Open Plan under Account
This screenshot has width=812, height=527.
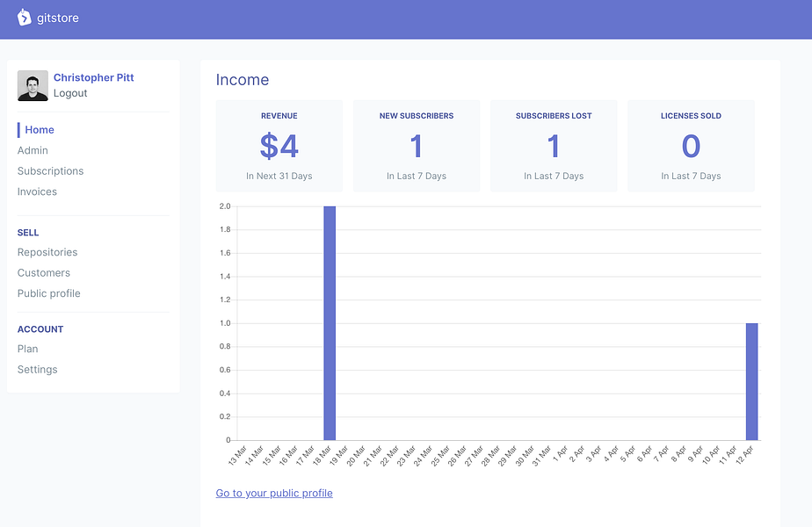[x=27, y=349]
